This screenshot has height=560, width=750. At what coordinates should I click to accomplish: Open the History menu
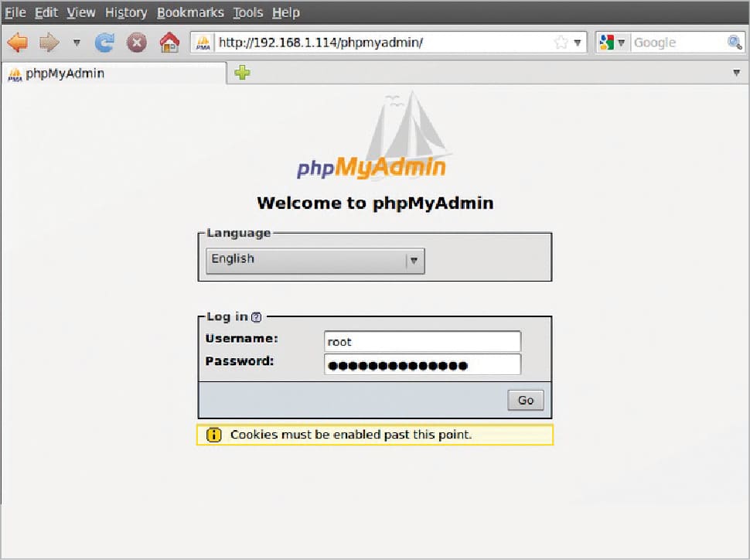126,12
